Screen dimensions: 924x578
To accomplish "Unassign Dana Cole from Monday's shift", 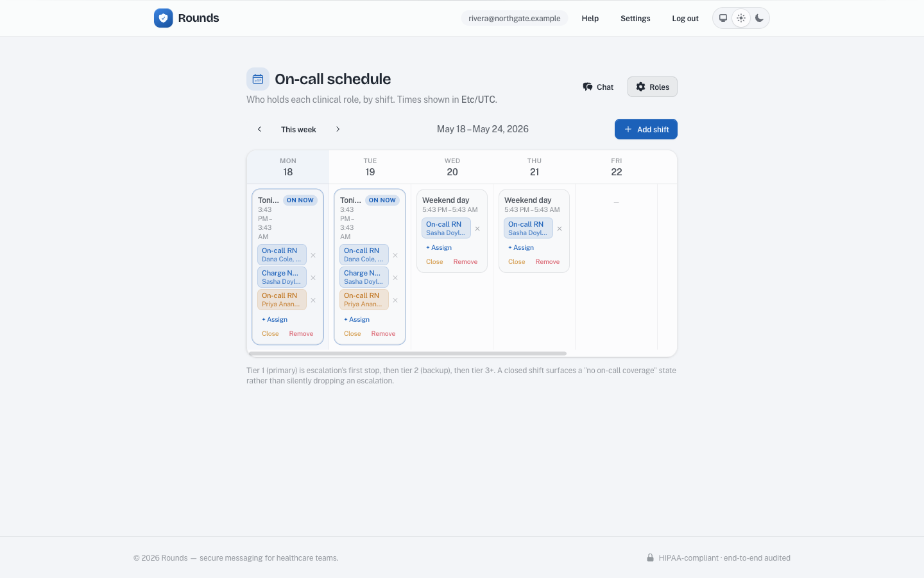I will [313, 255].
